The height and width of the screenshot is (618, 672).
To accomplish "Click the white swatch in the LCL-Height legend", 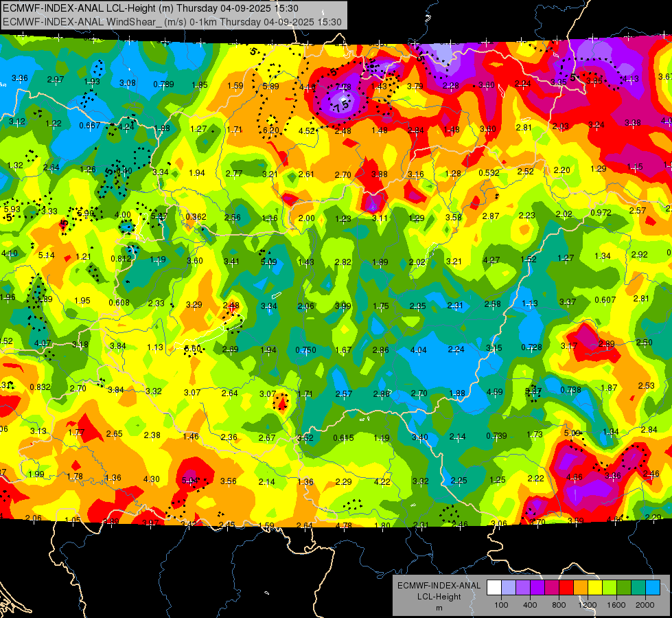I will point(494,588).
